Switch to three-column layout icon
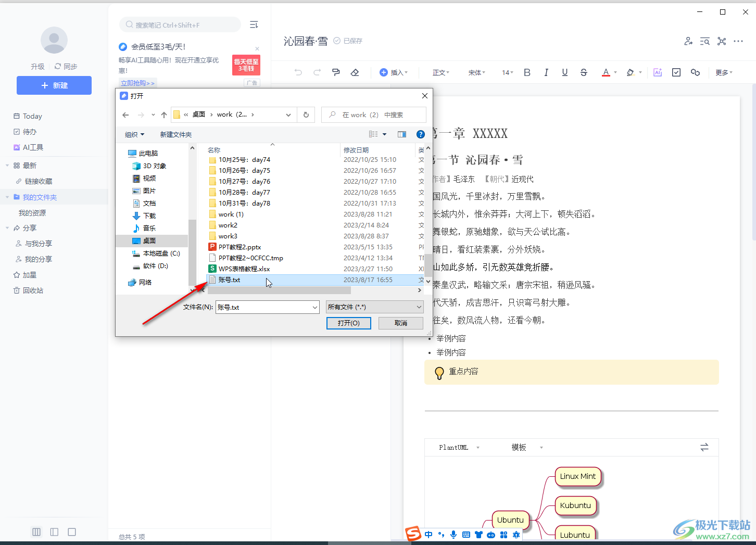Screen dimensions: 756x545 click(x=36, y=532)
